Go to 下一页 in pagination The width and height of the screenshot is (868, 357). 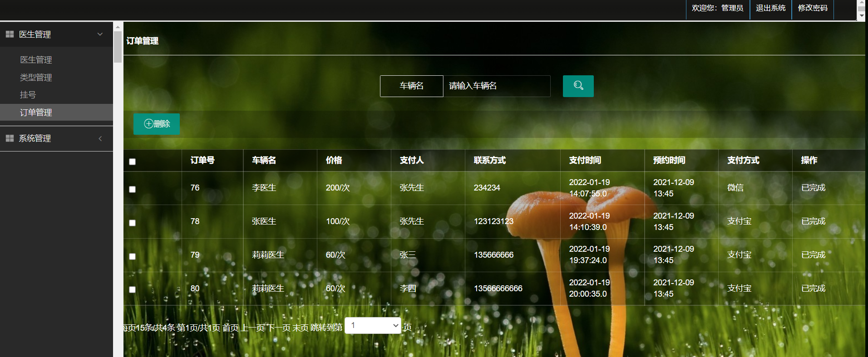(x=278, y=328)
